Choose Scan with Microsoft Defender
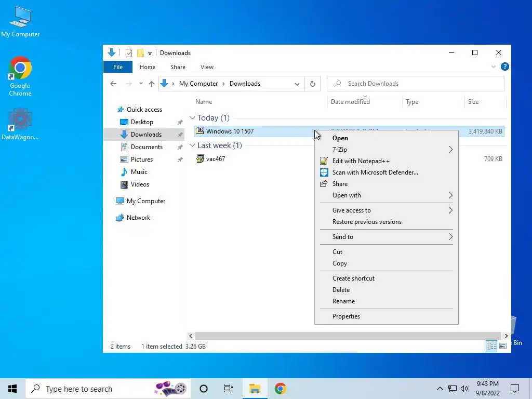 386,172
